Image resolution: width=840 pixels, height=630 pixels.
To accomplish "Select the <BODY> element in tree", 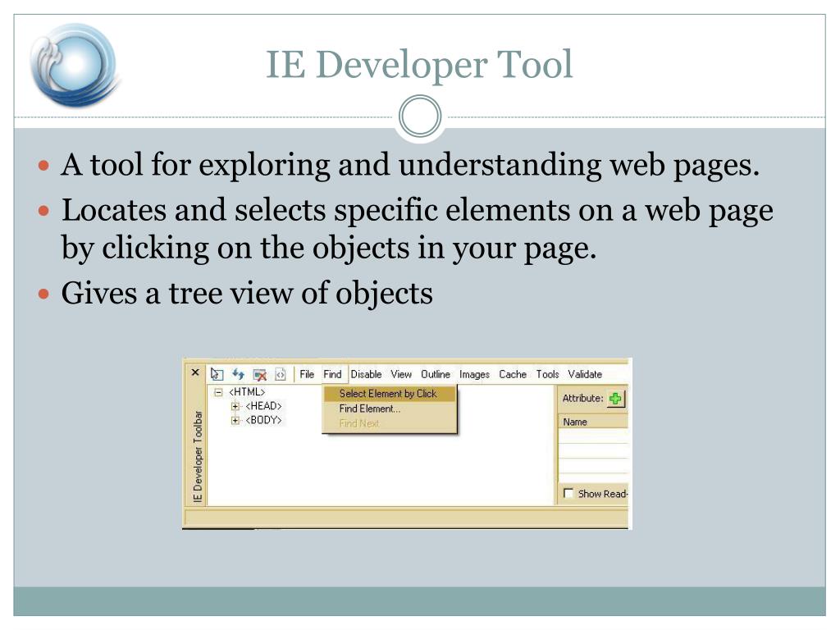I will pyautogui.click(x=263, y=420).
